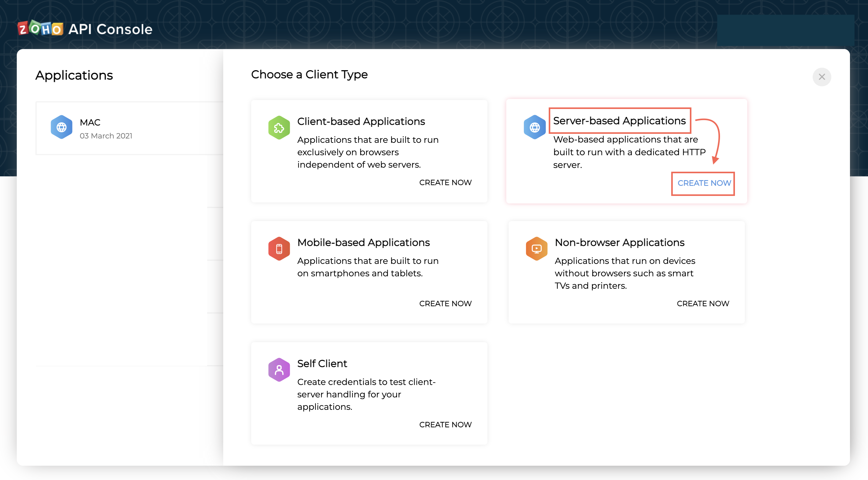Select the Server-based Applications title
The image size is (868, 480).
pos(619,121)
